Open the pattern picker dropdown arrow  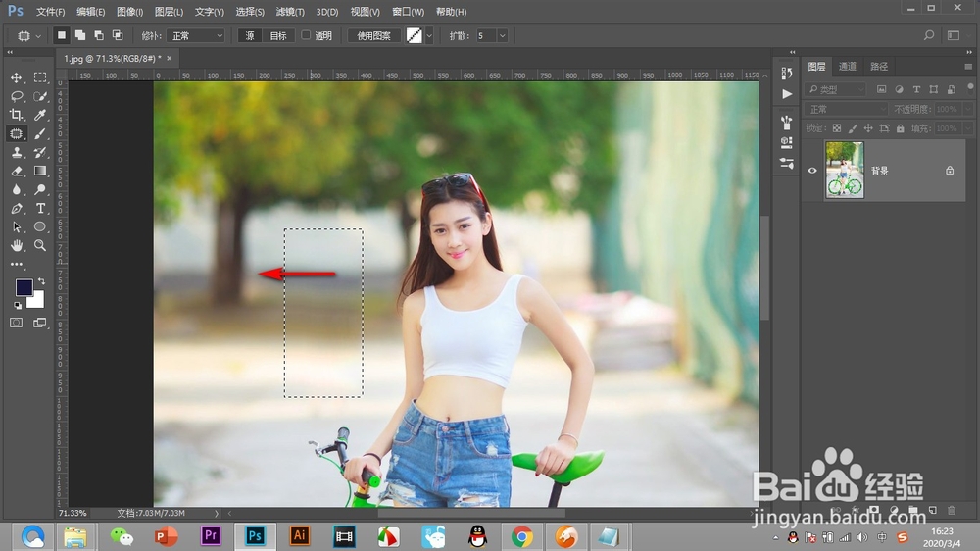tap(429, 36)
